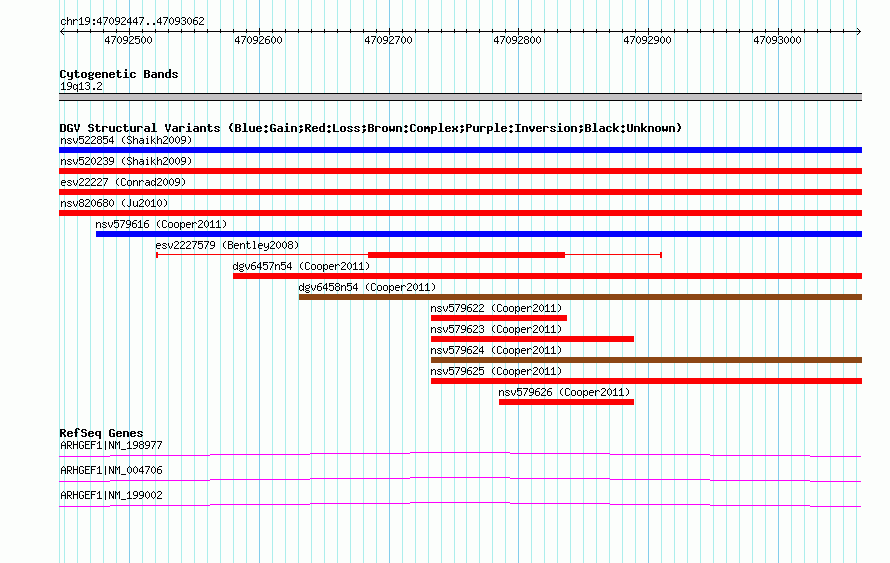Click the DGV Structural Variants track title

370,128
